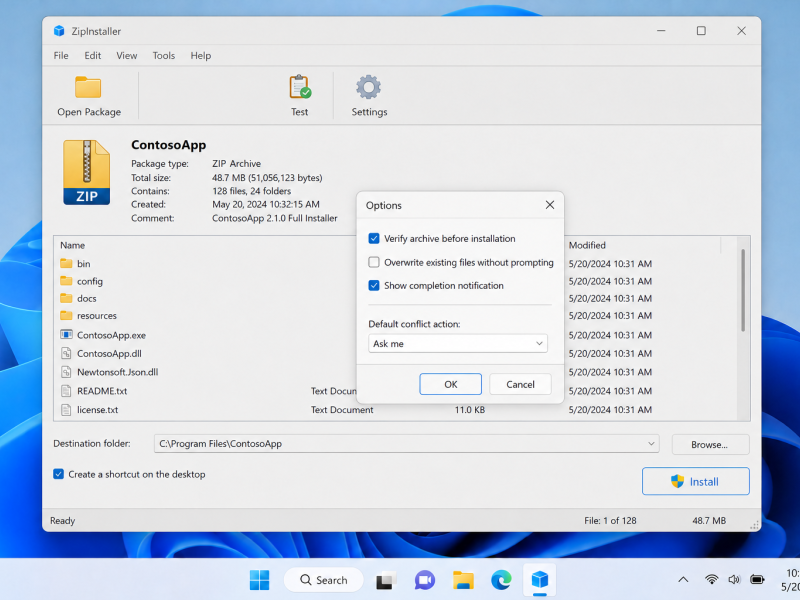
Task: Click the README.txt file icon
Action: click(66, 391)
